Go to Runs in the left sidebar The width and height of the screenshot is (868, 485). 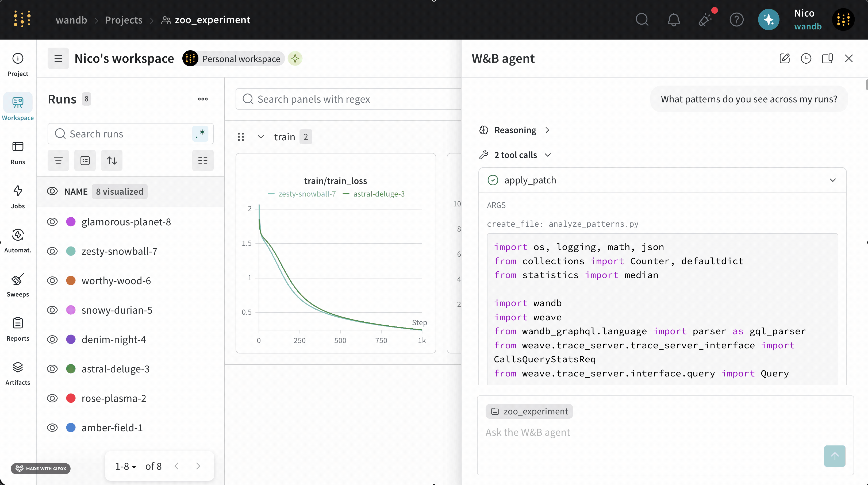pyautogui.click(x=18, y=153)
